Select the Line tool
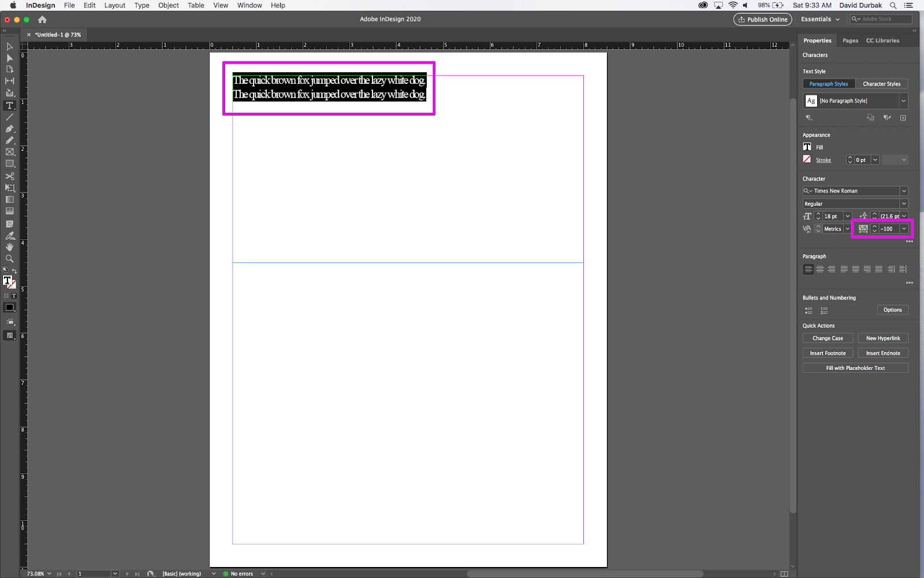 coord(9,117)
